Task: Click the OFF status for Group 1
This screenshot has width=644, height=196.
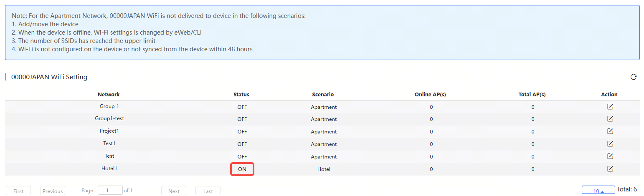Action: 242,107
